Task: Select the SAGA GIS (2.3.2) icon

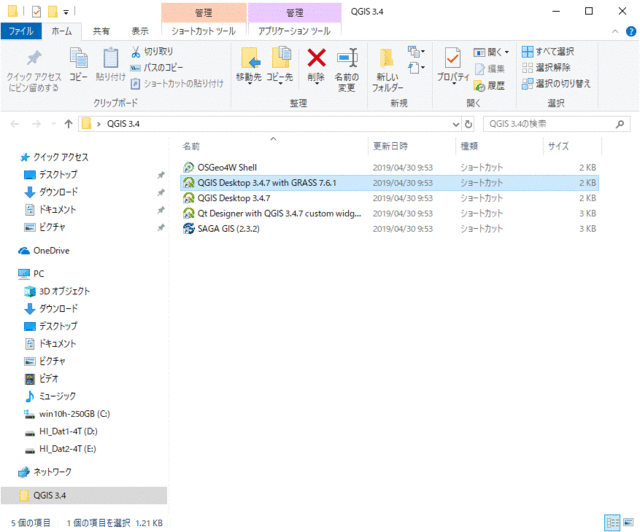Action: (189, 229)
